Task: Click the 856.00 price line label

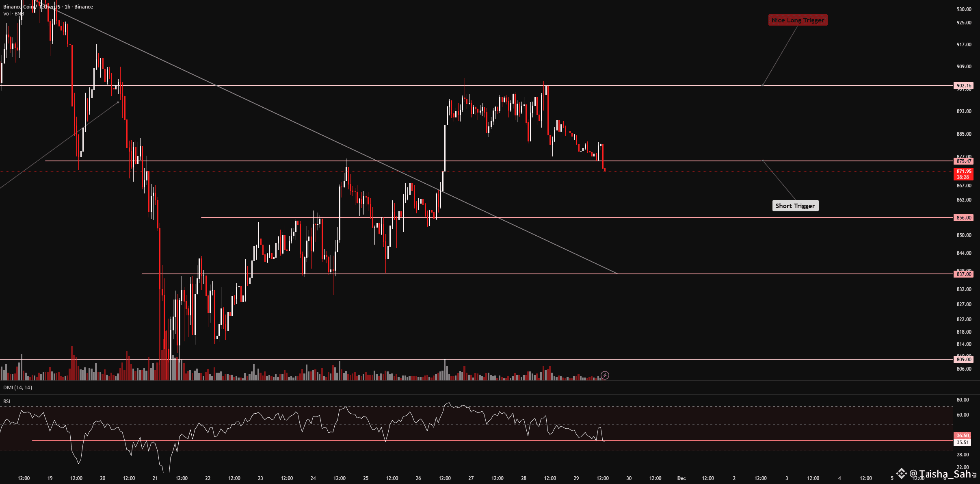Action: point(964,218)
